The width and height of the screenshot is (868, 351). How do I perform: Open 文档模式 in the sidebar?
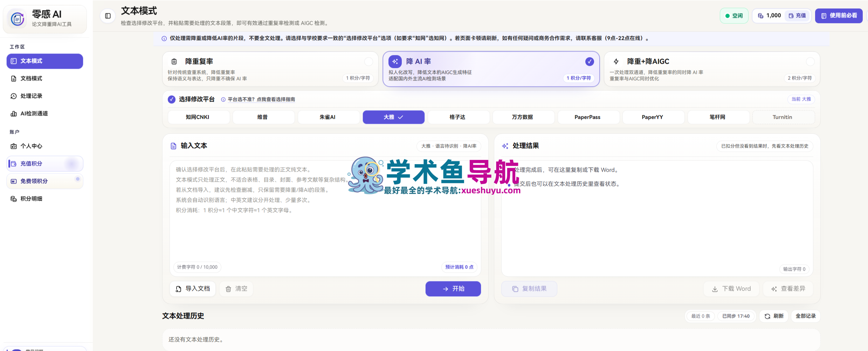[45, 79]
